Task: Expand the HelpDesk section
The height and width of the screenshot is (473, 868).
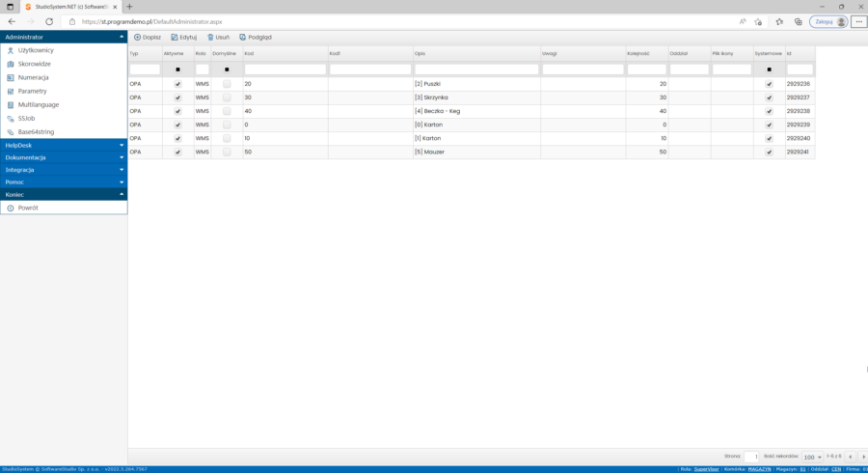Action: [64, 145]
